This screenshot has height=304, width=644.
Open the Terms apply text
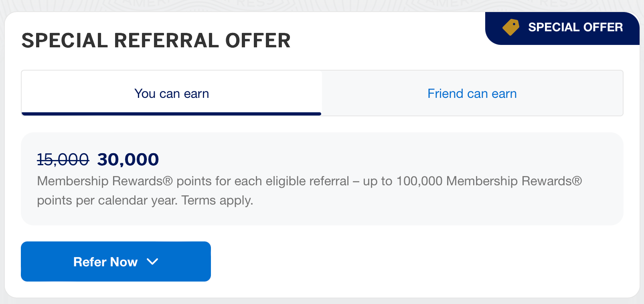(x=217, y=200)
